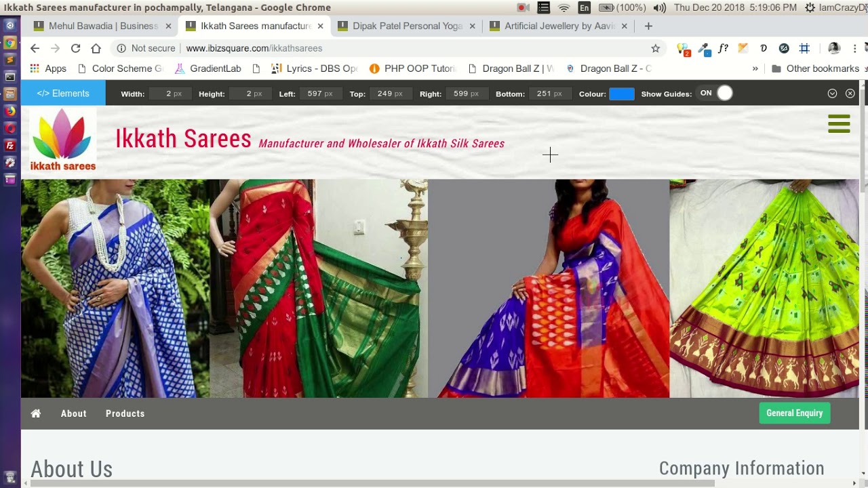Viewport: 868px width, 488px height.
Task: Open the GradientLab bookmark
Action: tap(208, 68)
